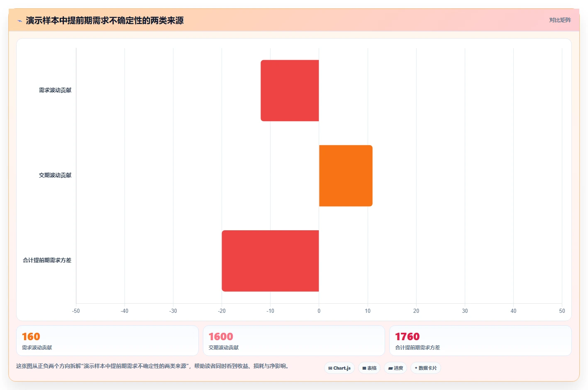588x390 pixels.
Task: Click the pink value 1600
Action: tap(221, 336)
